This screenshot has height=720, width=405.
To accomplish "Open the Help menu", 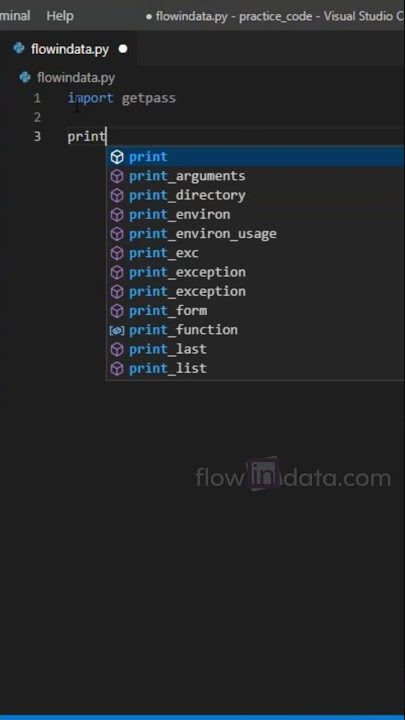I will pos(60,16).
